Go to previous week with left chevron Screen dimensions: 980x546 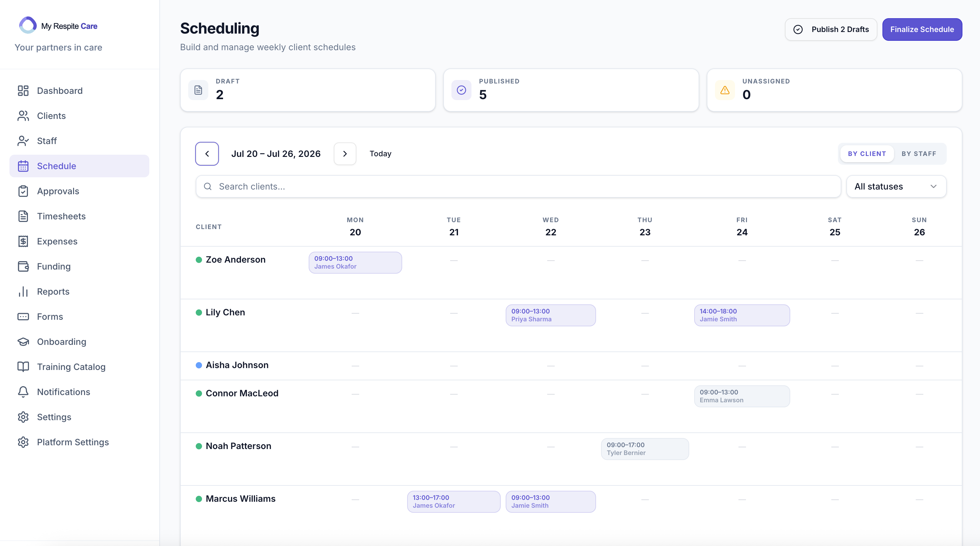[x=207, y=154]
